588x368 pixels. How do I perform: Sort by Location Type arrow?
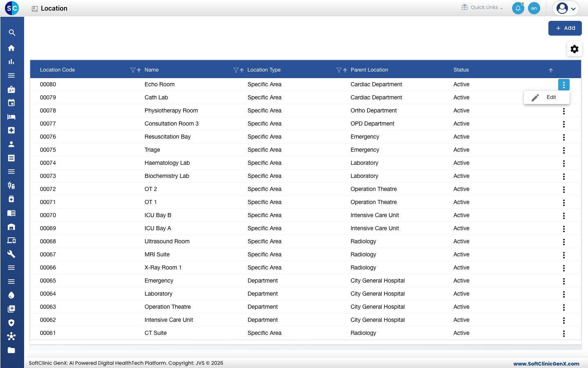(345, 70)
